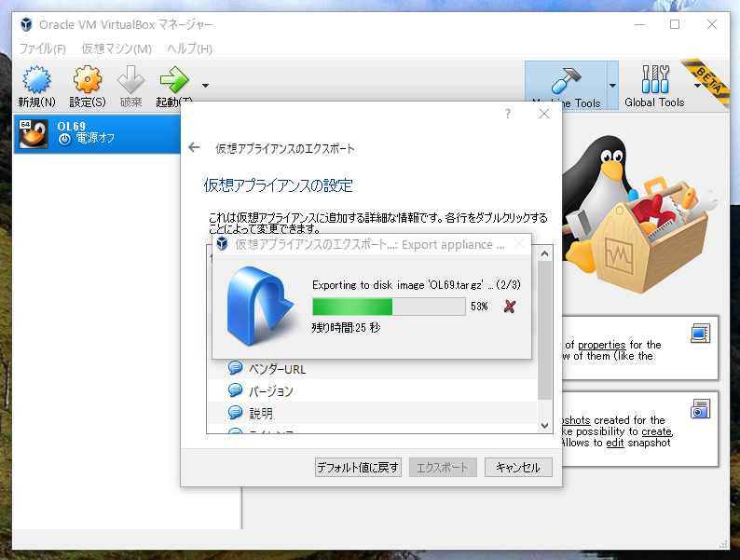Close the export appliance wizard dialog
Screen dimensions: 740x560
[x=544, y=114]
